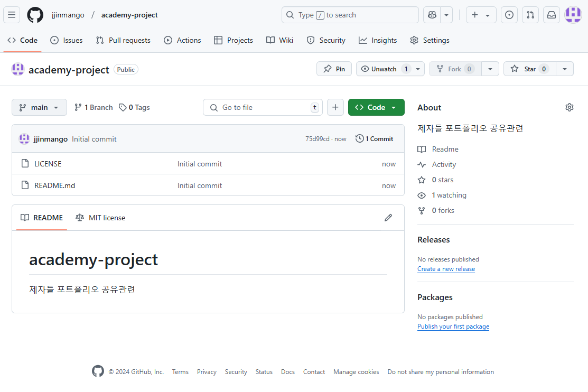Click Manage cookies in footer
Screen dimensions: 588x392
(x=356, y=372)
